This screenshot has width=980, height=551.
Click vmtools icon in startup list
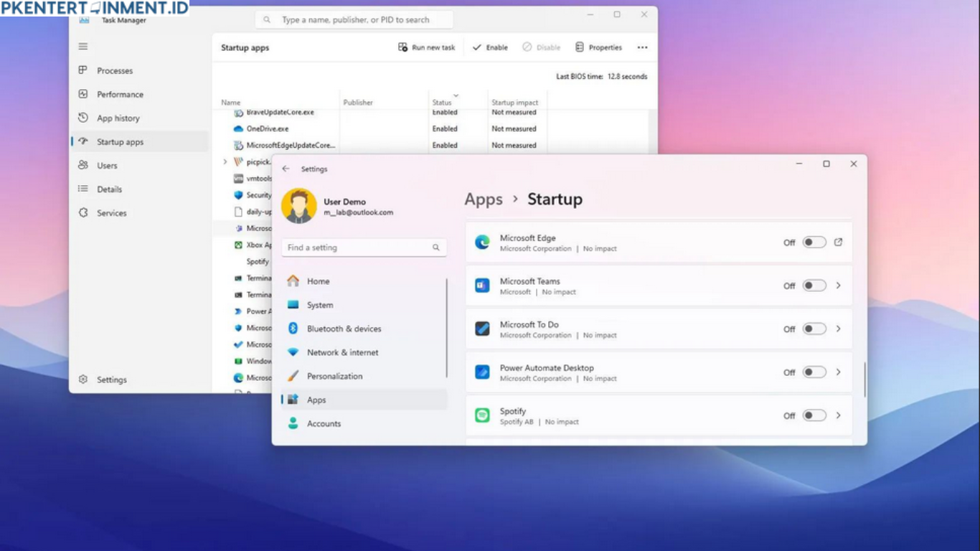pyautogui.click(x=239, y=179)
